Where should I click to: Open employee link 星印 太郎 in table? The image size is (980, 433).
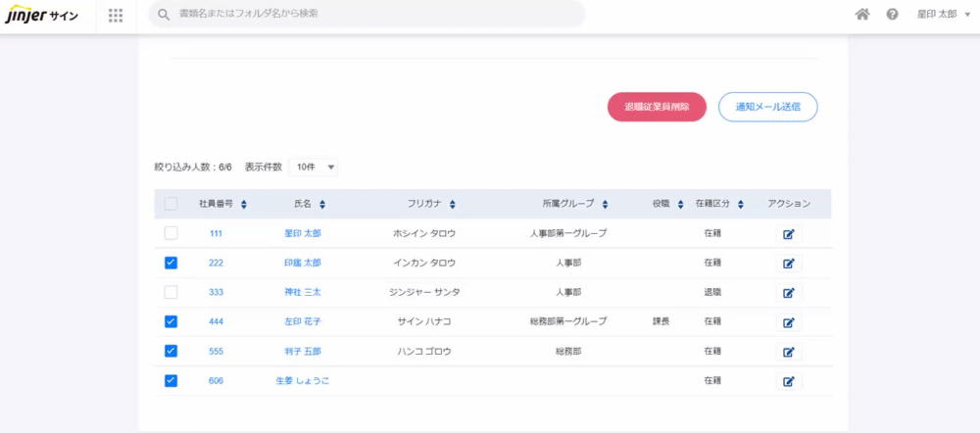tap(303, 234)
